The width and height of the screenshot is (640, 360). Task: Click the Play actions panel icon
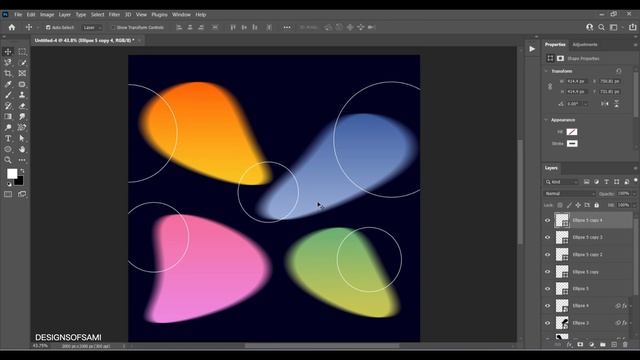[x=532, y=49]
